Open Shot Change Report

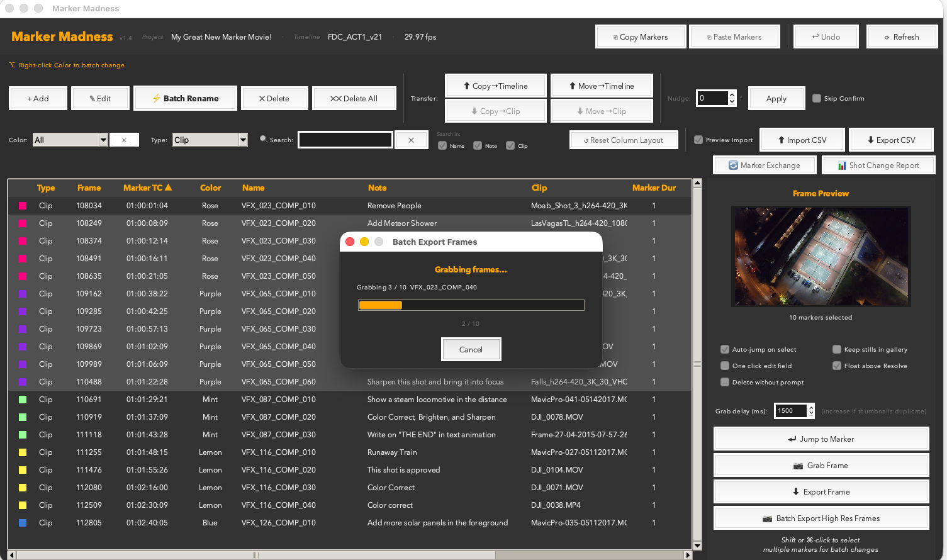pos(878,165)
